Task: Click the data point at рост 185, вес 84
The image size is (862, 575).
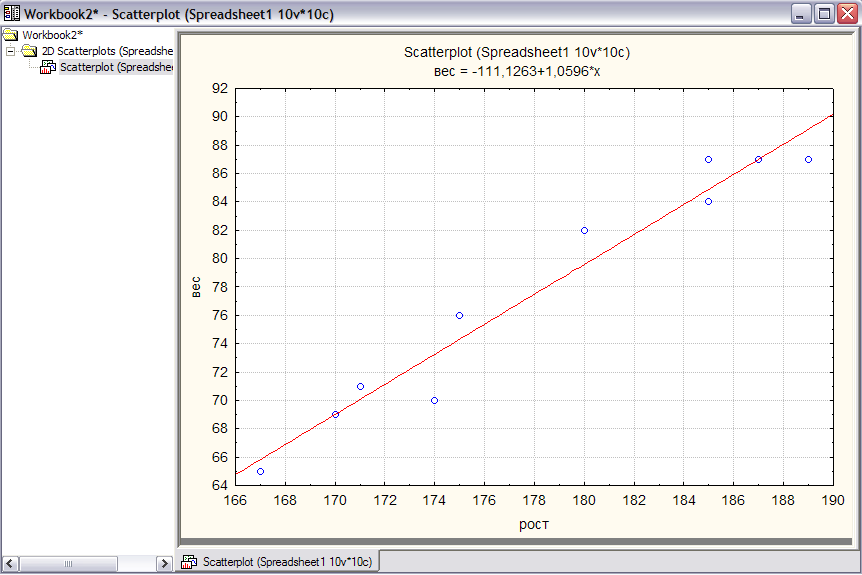Action: [x=709, y=202]
